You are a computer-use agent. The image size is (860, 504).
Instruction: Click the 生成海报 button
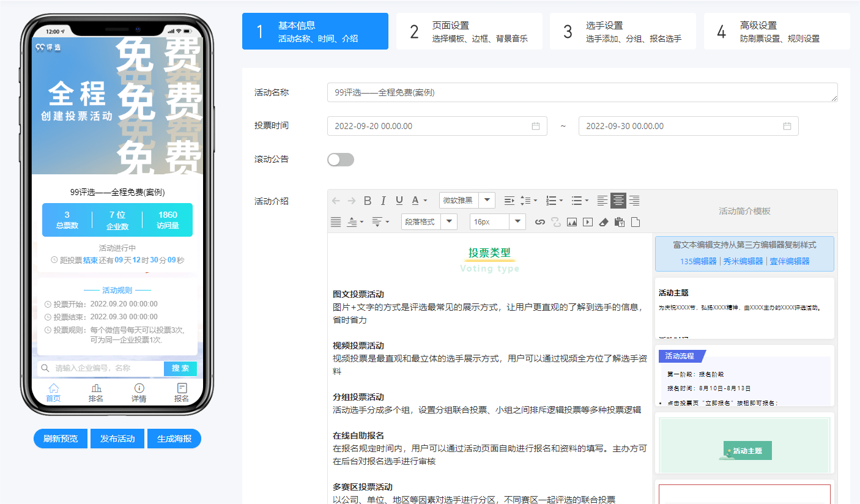tap(174, 439)
